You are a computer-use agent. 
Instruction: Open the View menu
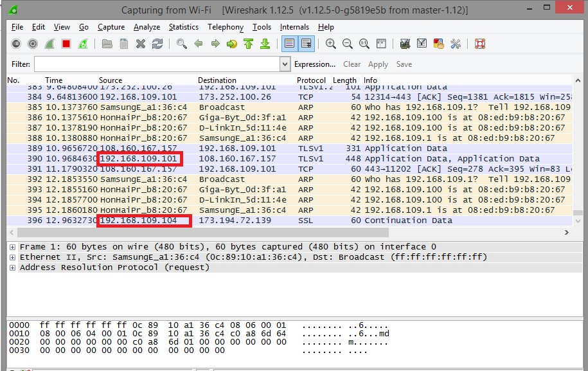click(62, 27)
